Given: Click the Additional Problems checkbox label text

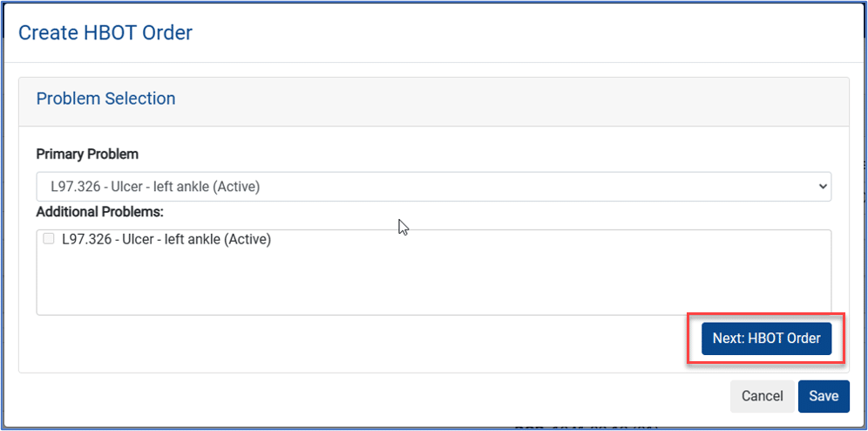Looking at the screenshot, I should click(x=166, y=239).
